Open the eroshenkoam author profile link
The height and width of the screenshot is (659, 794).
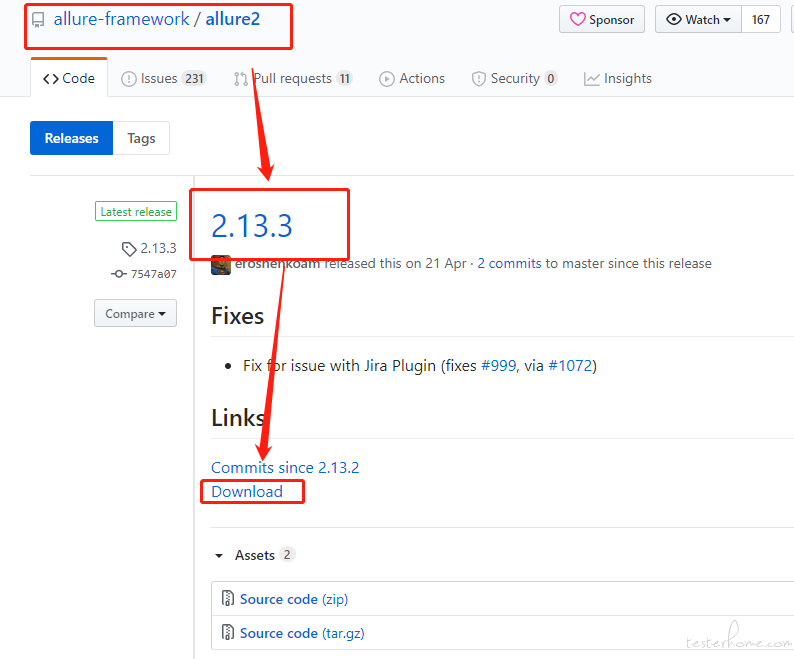click(x=277, y=263)
